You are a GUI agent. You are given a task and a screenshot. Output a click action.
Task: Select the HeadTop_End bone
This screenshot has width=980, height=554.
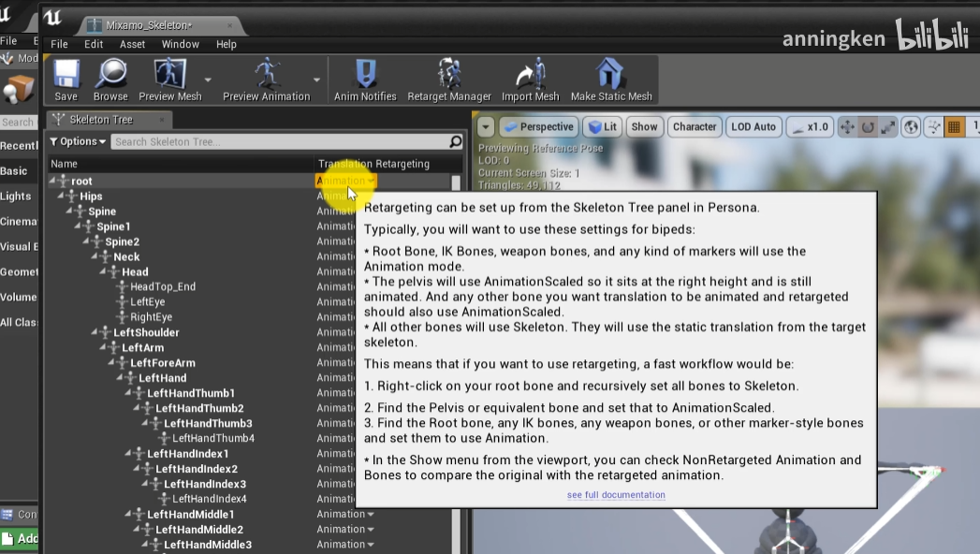tap(163, 286)
